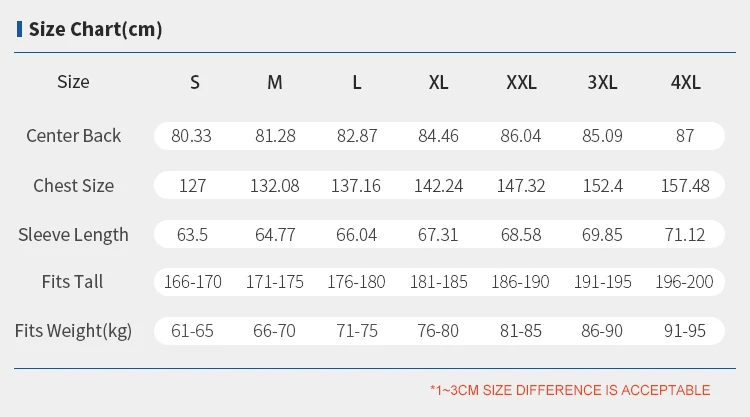Click the 80.33 Center Back value
Image resolution: width=750 pixels, height=417 pixels.
click(192, 136)
